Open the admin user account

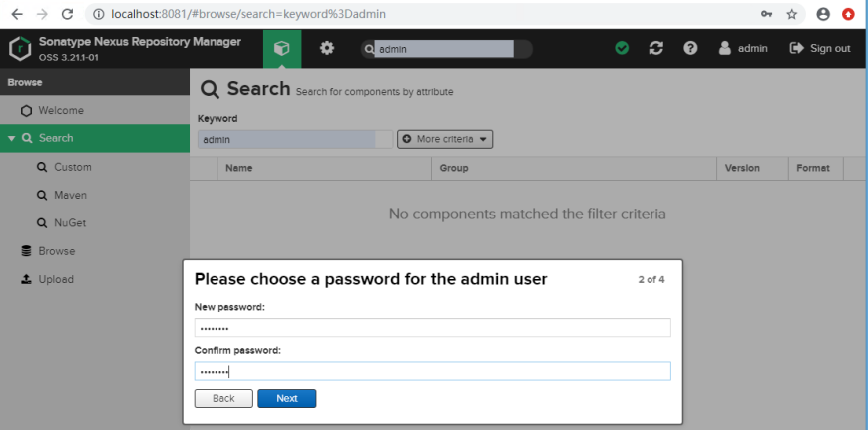[x=743, y=48]
